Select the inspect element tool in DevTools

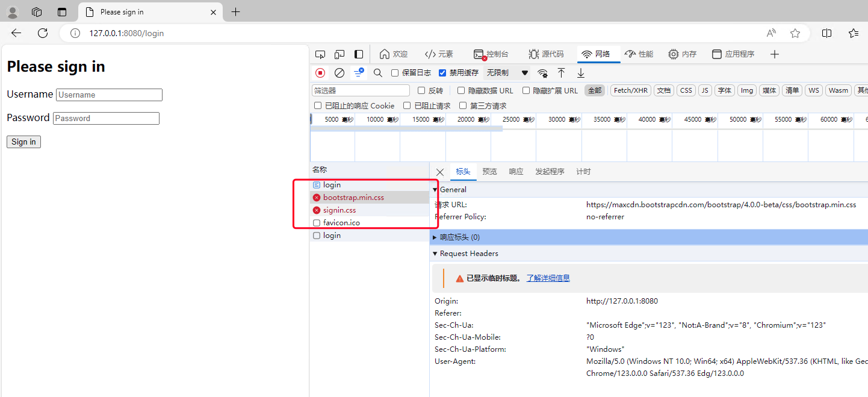(320, 54)
